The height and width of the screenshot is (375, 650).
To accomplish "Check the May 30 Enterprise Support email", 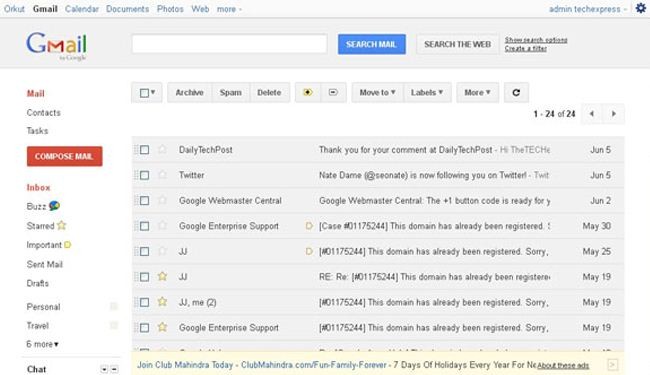I will [x=144, y=226].
